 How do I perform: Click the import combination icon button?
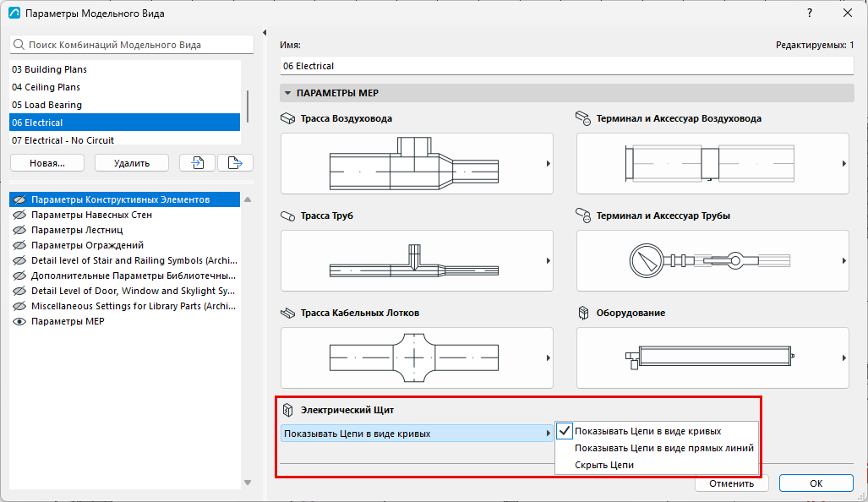coord(197,163)
